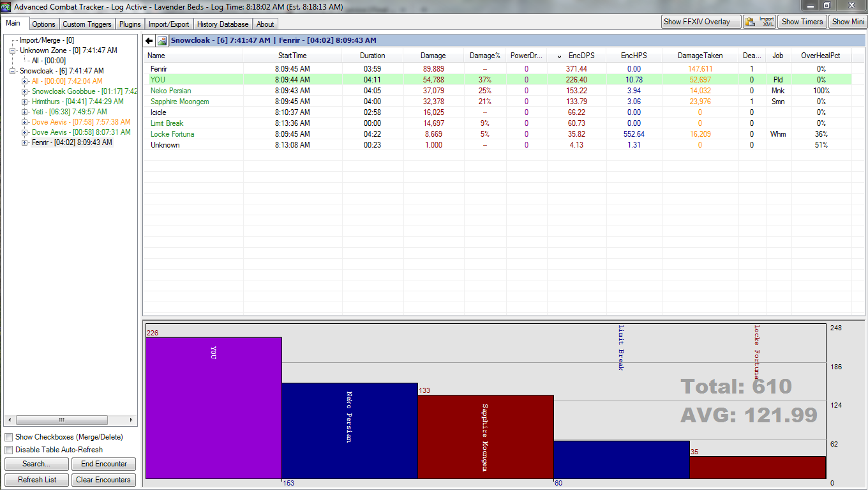
Task: Select the Import/Merge - [0] tree item
Action: (47, 40)
